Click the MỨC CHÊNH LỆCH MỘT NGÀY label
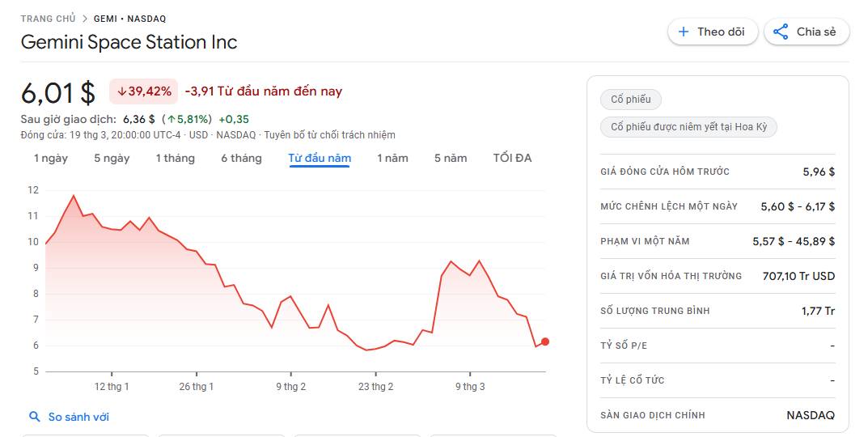Screen dimensions: 868x437 (x=669, y=206)
